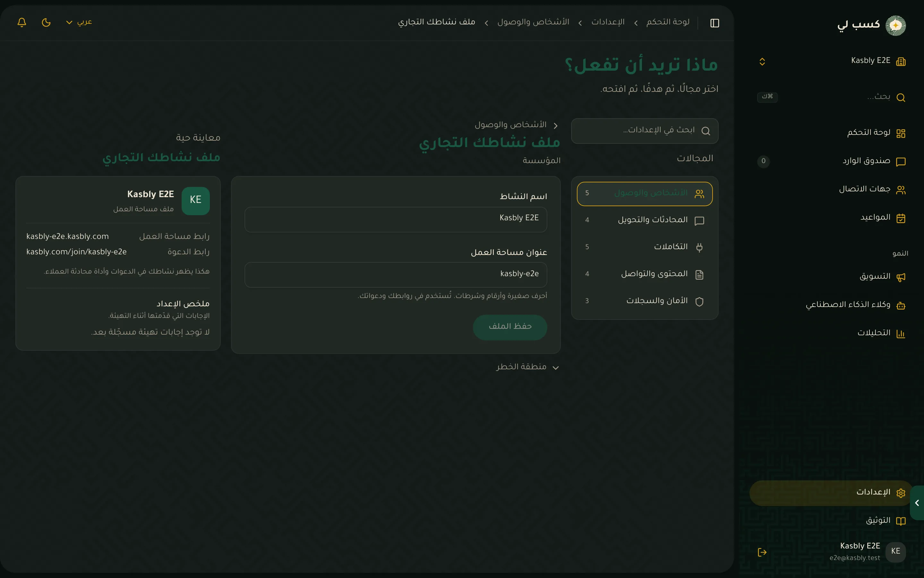Viewport: 924px width, 578px height.
Task: Click the حفظ الملف button
Action: tap(510, 327)
